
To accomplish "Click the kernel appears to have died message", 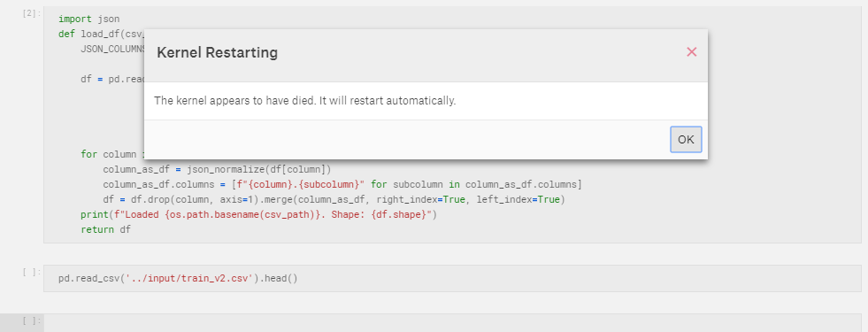I will point(304,101).
